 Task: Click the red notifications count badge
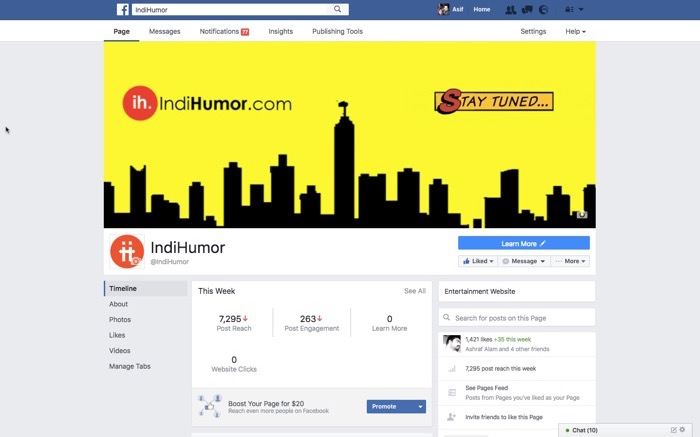(245, 32)
